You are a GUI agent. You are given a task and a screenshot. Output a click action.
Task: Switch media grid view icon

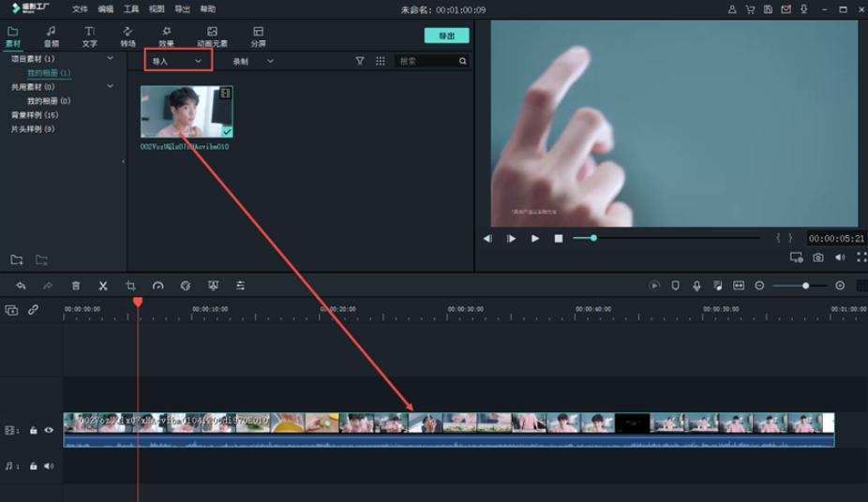[x=381, y=61]
